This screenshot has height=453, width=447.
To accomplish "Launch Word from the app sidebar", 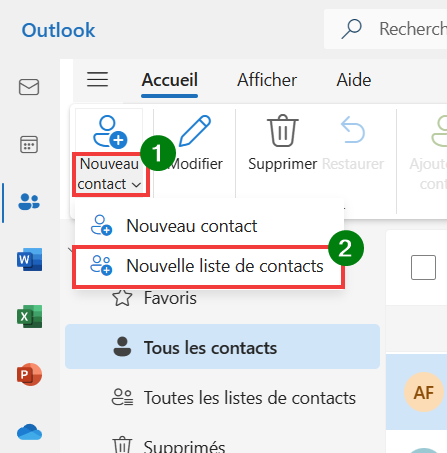I will pos(29,259).
